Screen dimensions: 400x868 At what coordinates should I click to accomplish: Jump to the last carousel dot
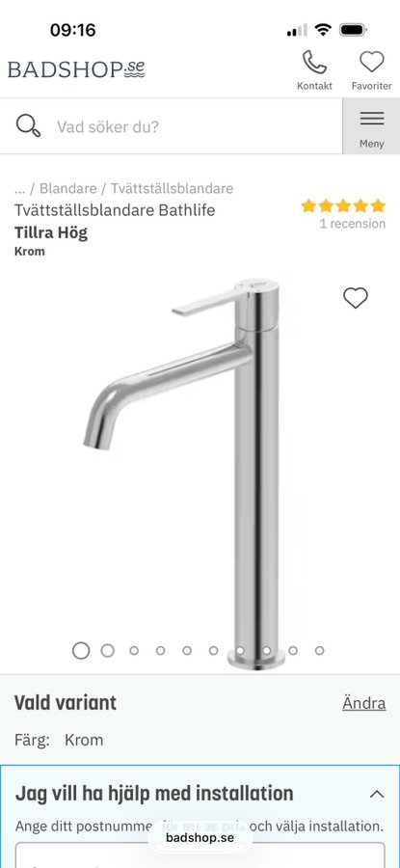click(319, 650)
